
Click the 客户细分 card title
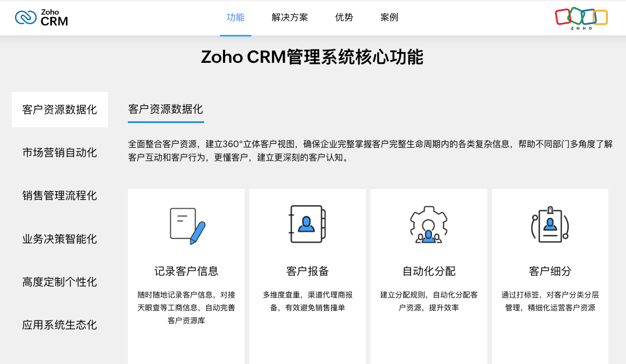550,271
